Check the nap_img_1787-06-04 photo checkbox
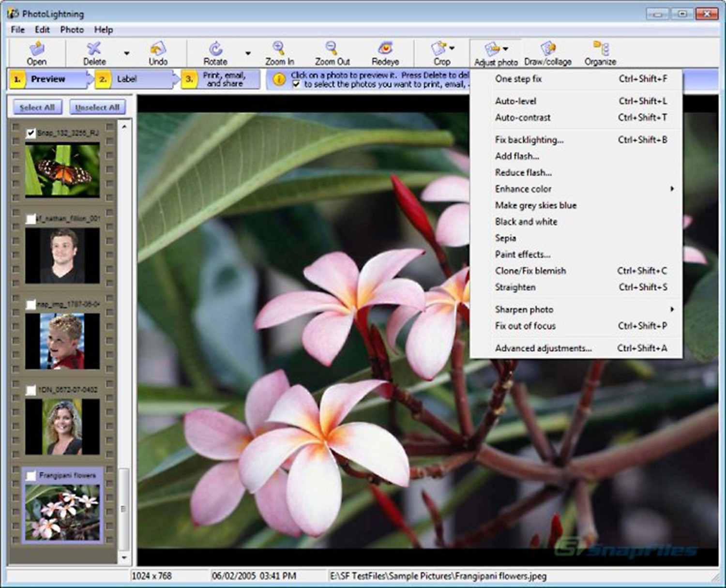The width and height of the screenshot is (726, 588). tap(30, 304)
